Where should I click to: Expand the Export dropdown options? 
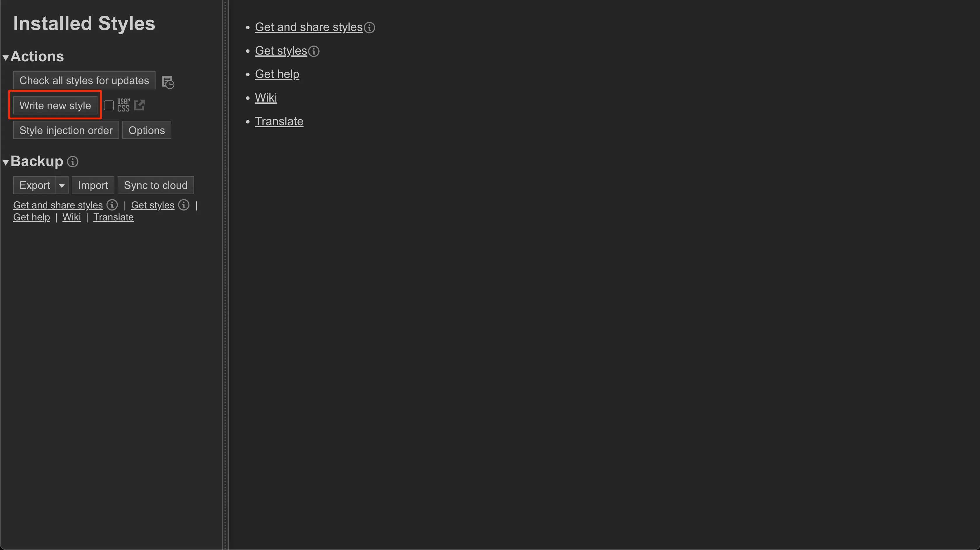pyautogui.click(x=61, y=185)
